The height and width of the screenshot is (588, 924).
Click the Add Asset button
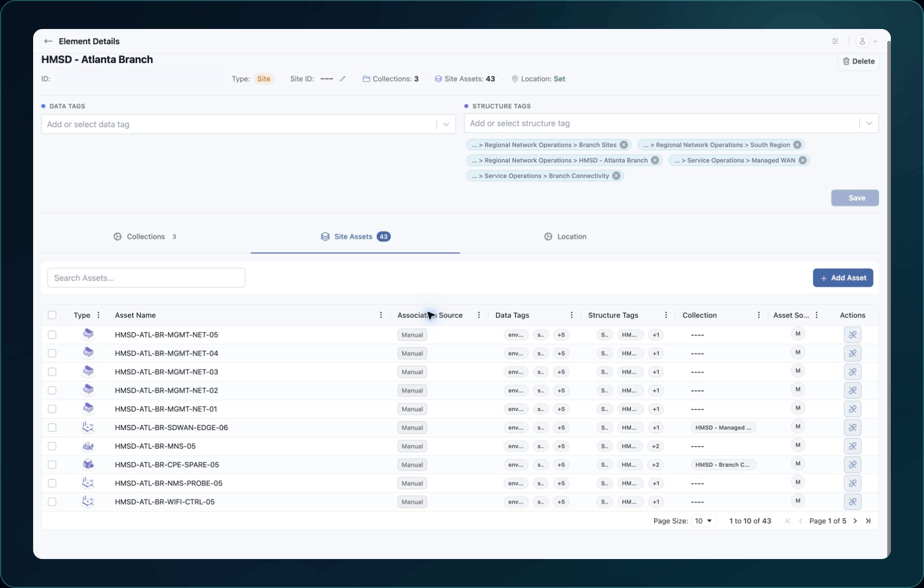[843, 278]
